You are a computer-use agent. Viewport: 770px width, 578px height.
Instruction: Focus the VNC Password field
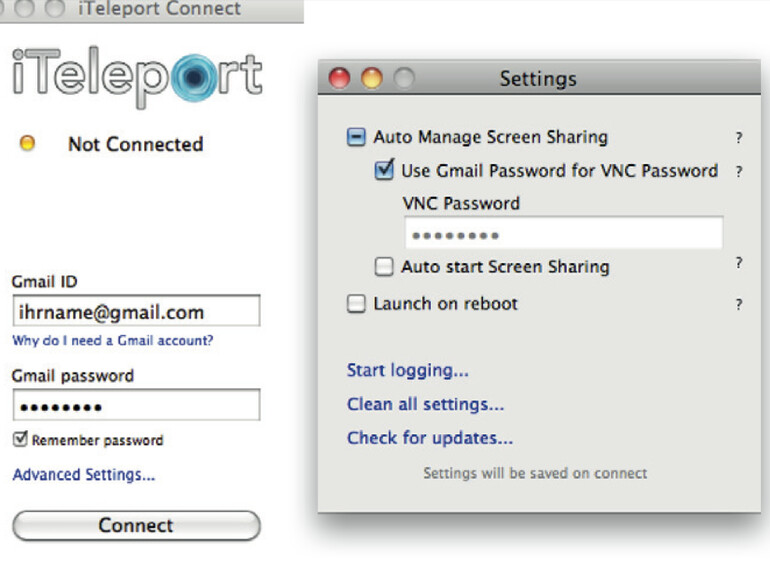point(563,234)
